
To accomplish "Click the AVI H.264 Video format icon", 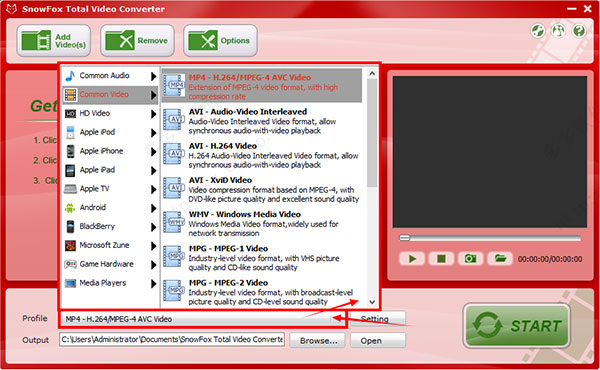I will point(174,153).
